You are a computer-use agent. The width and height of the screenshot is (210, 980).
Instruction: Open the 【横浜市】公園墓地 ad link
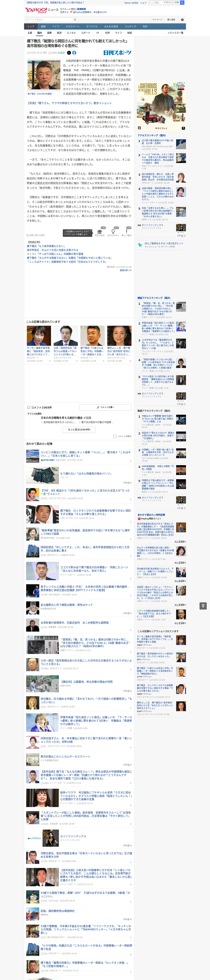[x=87, y=682]
